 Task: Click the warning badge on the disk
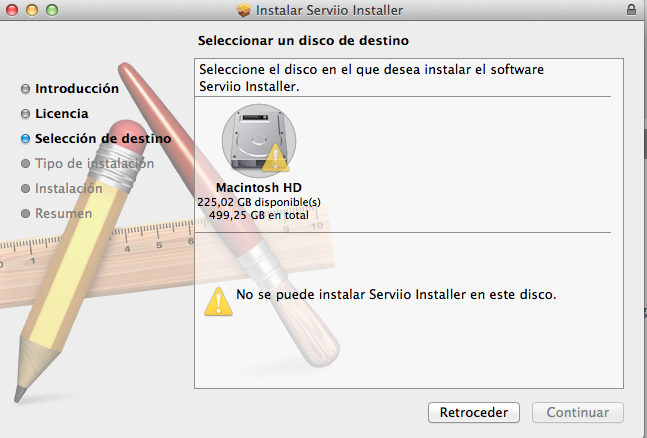[274, 157]
